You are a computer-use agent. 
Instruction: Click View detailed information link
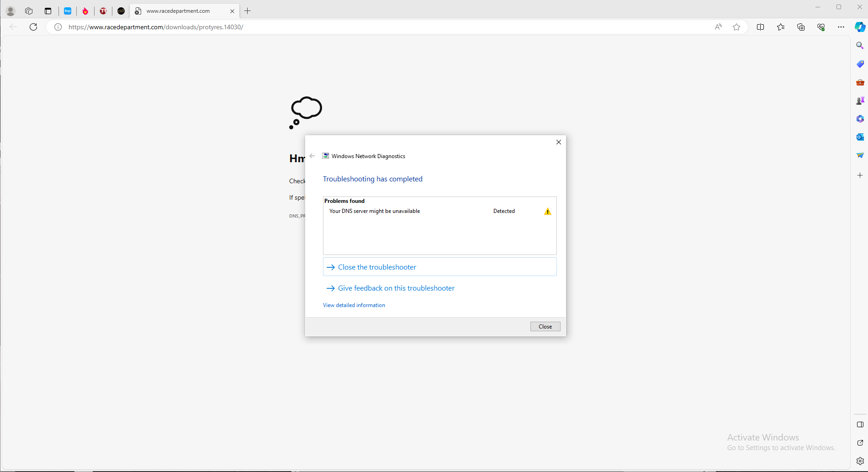click(354, 305)
